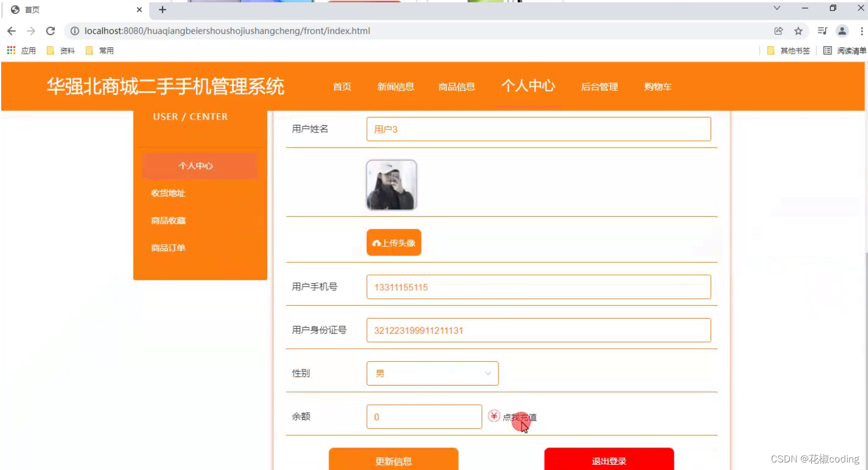Click the upload avatar cloud icon
868x470 pixels.
376,242
